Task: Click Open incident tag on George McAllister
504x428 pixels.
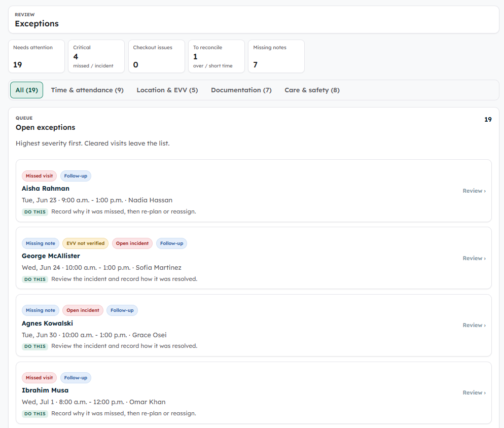Action: tap(132, 243)
